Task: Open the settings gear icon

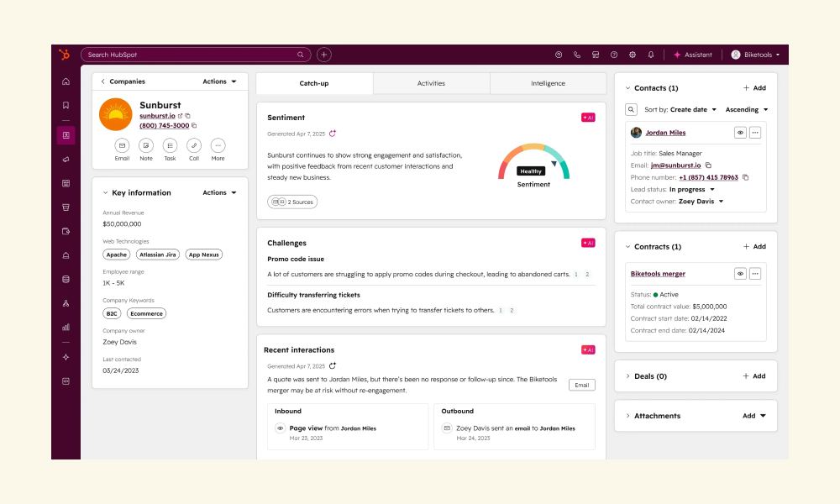Action: [633, 55]
